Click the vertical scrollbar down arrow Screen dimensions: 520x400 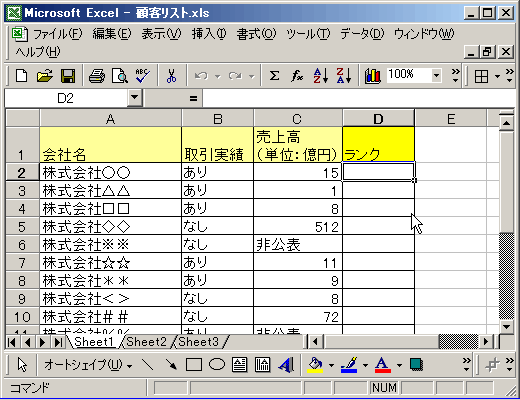pyautogui.click(x=506, y=326)
